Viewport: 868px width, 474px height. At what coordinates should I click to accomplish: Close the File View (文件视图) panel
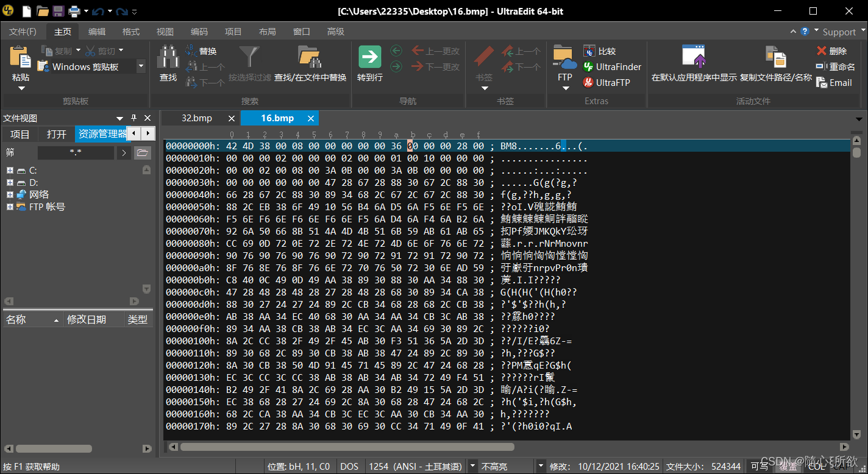[x=148, y=118]
